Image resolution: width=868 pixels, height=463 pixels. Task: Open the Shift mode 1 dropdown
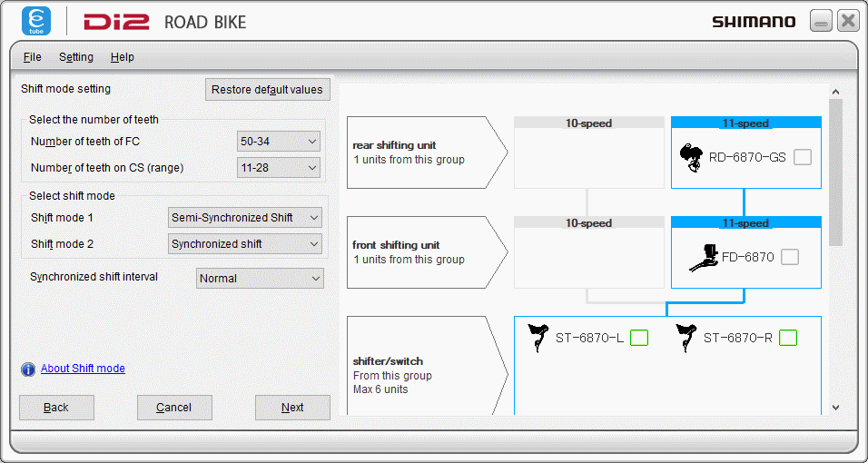(244, 218)
